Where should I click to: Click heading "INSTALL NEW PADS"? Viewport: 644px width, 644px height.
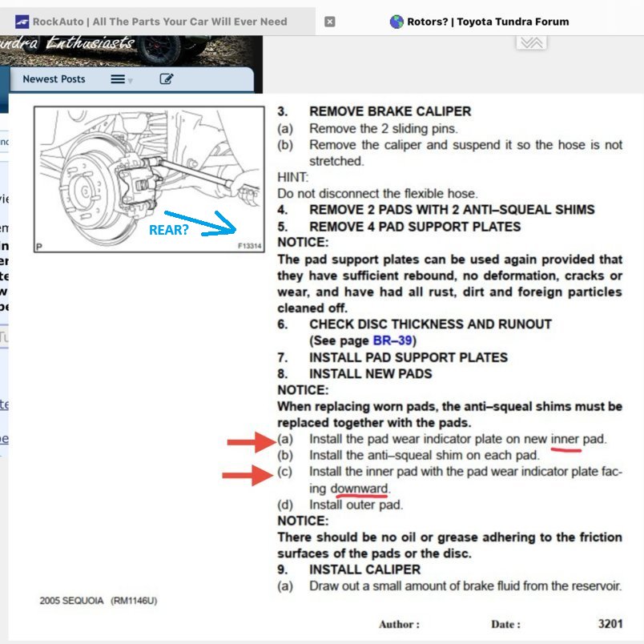tap(371, 374)
